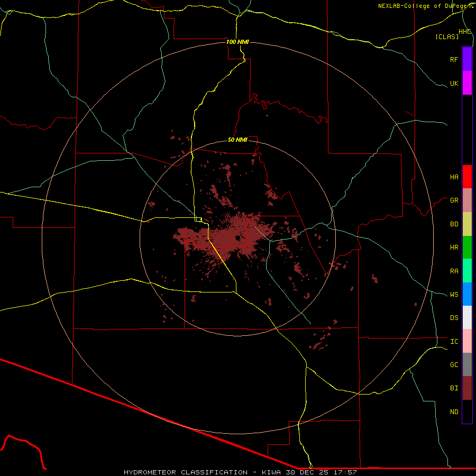Click the RA light-green legend swatch
The width and height of the screenshot is (476, 476).
(x=467, y=271)
